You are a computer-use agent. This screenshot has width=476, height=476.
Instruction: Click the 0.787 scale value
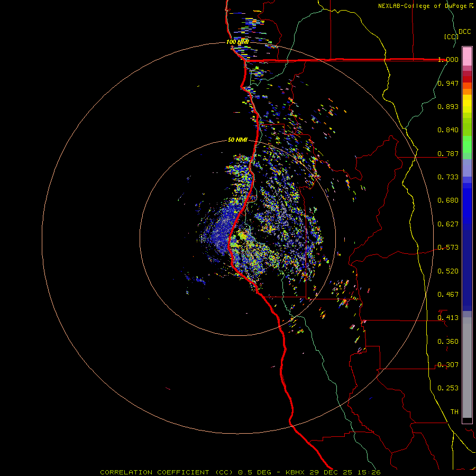pyautogui.click(x=448, y=153)
